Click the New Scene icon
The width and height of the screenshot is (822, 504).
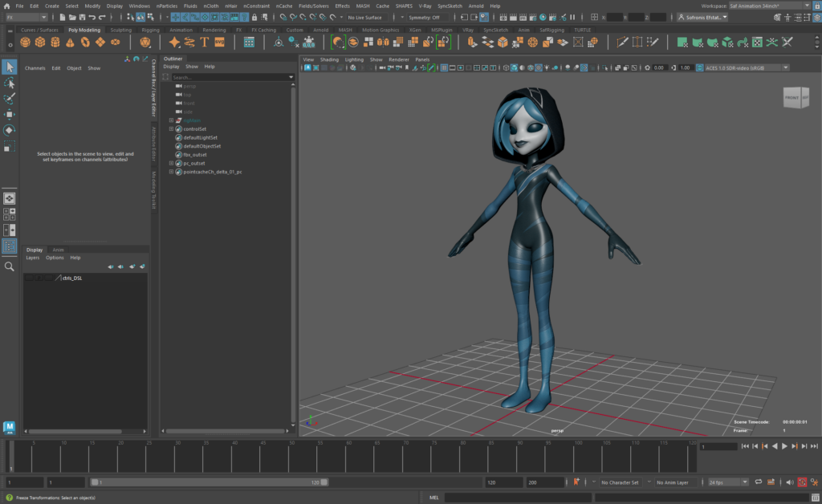[62, 18]
